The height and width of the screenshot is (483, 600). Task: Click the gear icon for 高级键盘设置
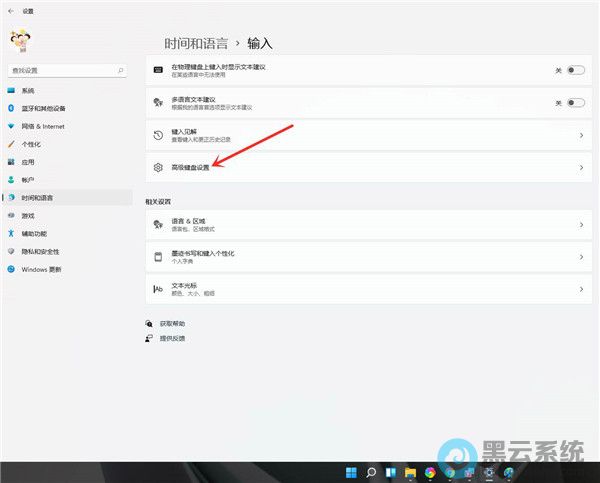click(157, 168)
